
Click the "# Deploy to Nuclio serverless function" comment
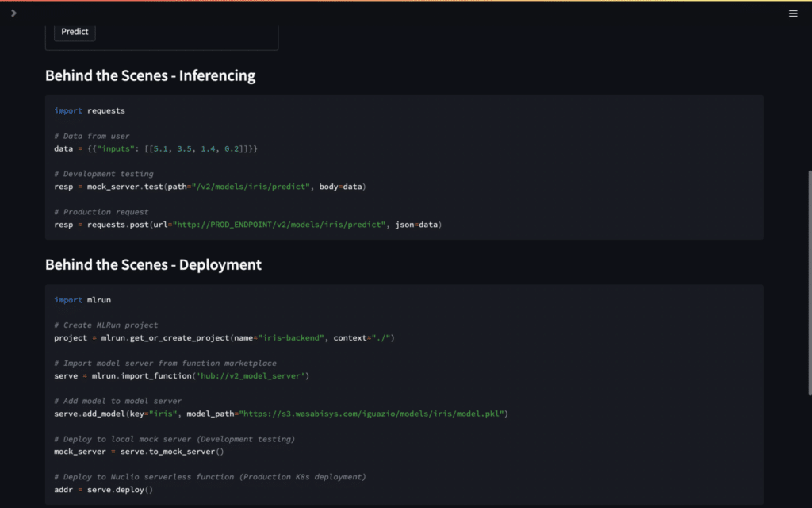pyautogui.click(x=209, y=477)
